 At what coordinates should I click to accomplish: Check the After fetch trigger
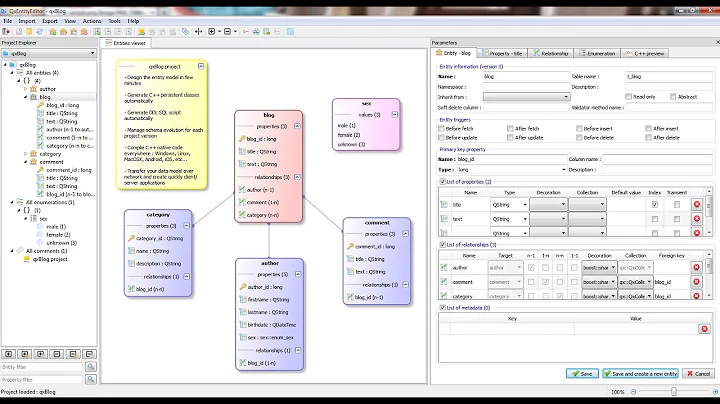pos(510,129)
